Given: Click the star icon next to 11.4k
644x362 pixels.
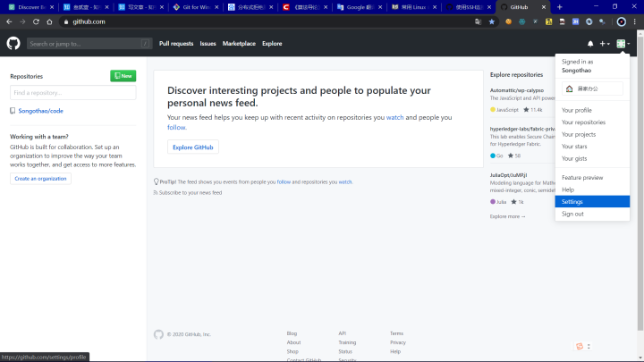Looking at the screenshot, I should 526,110.
